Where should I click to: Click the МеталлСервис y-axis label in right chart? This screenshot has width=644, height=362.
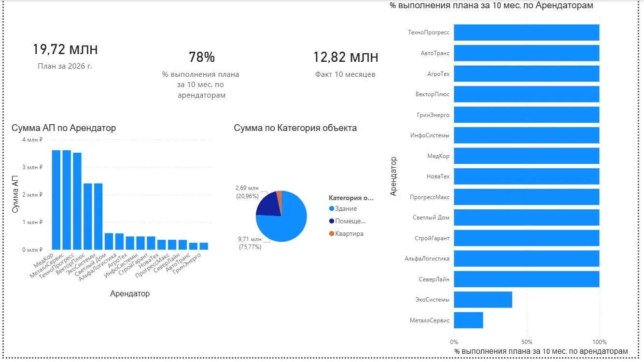click(x=430, y=320)
